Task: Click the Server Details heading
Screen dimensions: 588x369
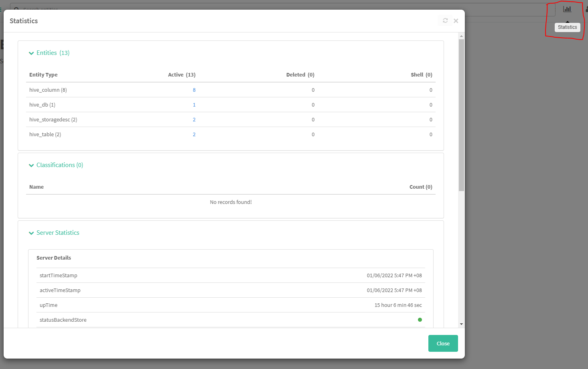Action: 54,258
